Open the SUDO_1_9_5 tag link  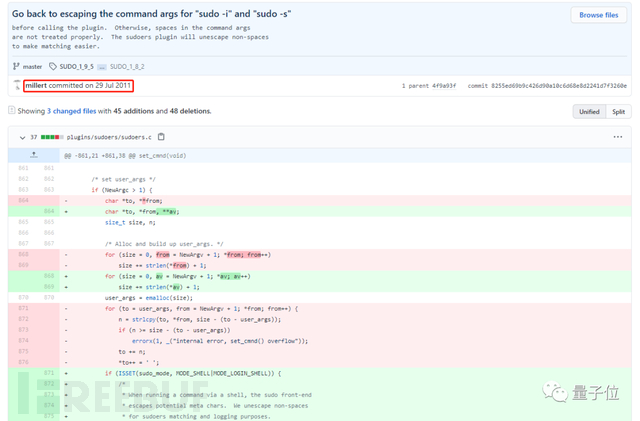click(76, 67)
